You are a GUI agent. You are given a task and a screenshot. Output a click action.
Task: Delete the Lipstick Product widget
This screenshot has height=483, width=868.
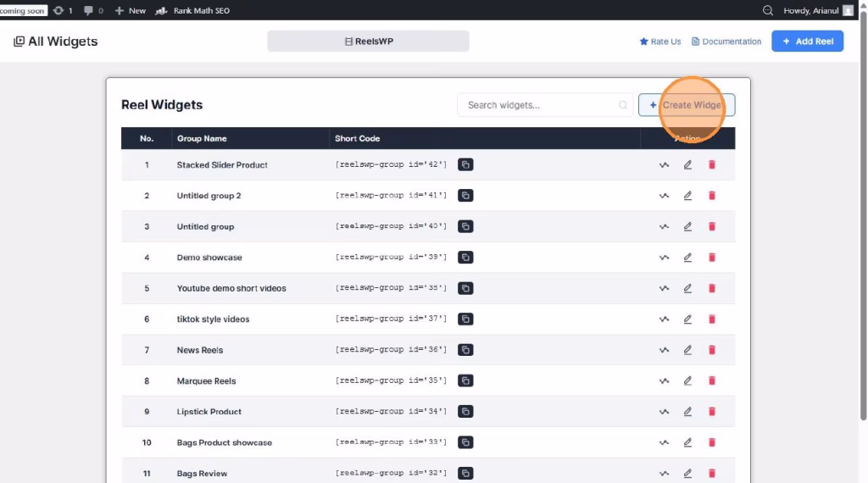pyautogui.click(x=711, y=412)
